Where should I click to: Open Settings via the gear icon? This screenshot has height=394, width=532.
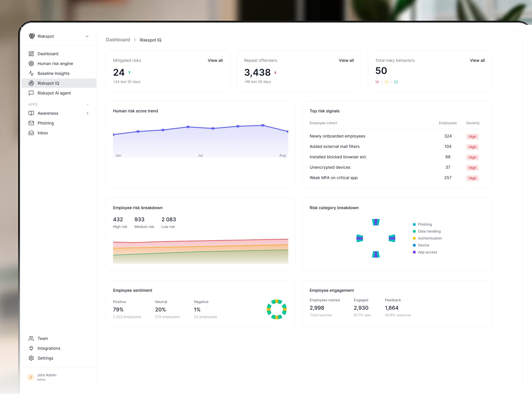31,358
